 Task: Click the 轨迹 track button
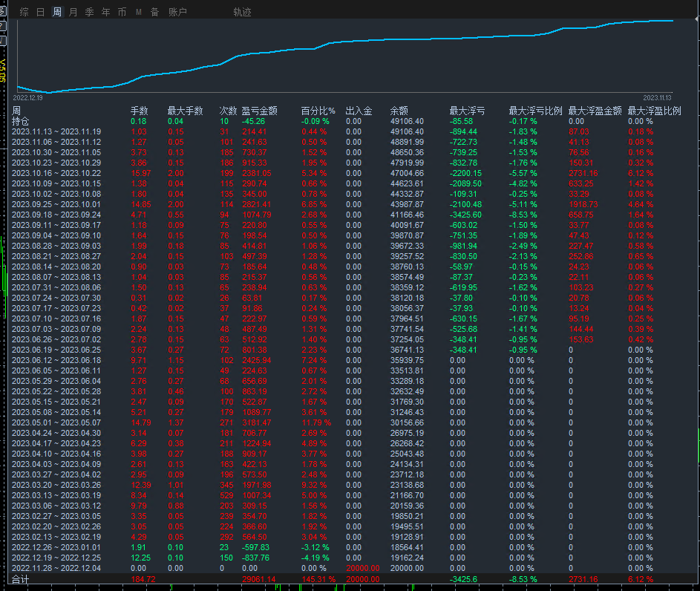[x=242, y=13]
